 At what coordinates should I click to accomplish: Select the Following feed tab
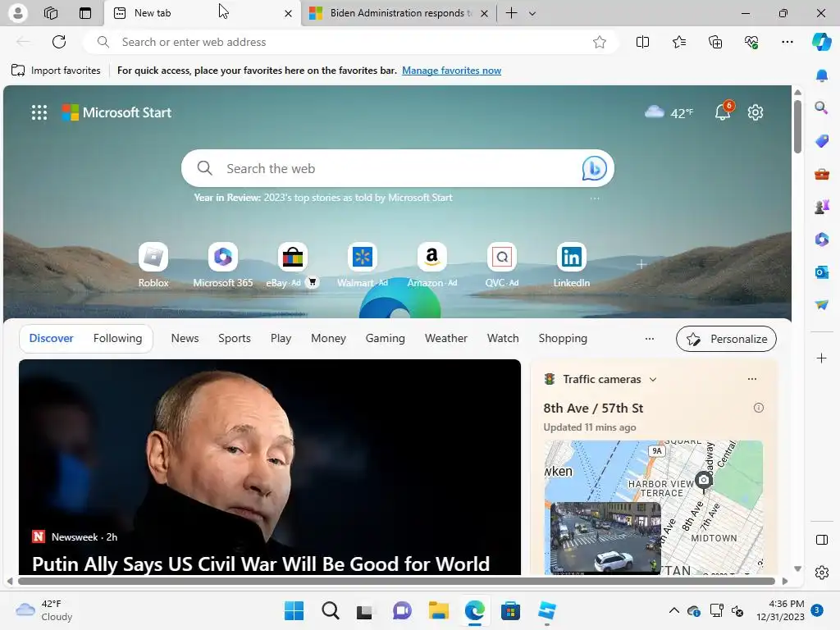pyautogui.click(x=117, y=338)
